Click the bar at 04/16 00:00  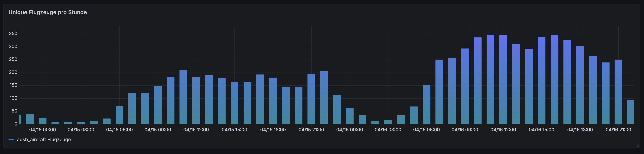pyautogui.click(x=349, y=116)
